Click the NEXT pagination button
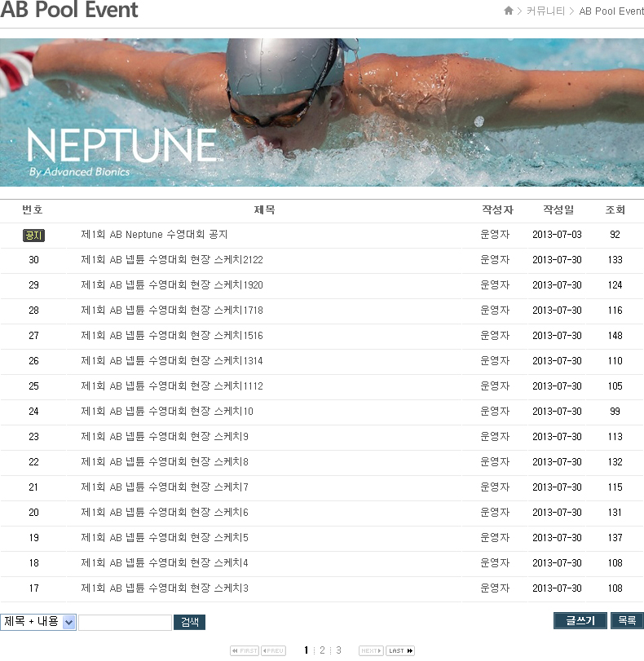Image resolution: width=644 pixels, height=661 pixels. [x=371, y=651]
